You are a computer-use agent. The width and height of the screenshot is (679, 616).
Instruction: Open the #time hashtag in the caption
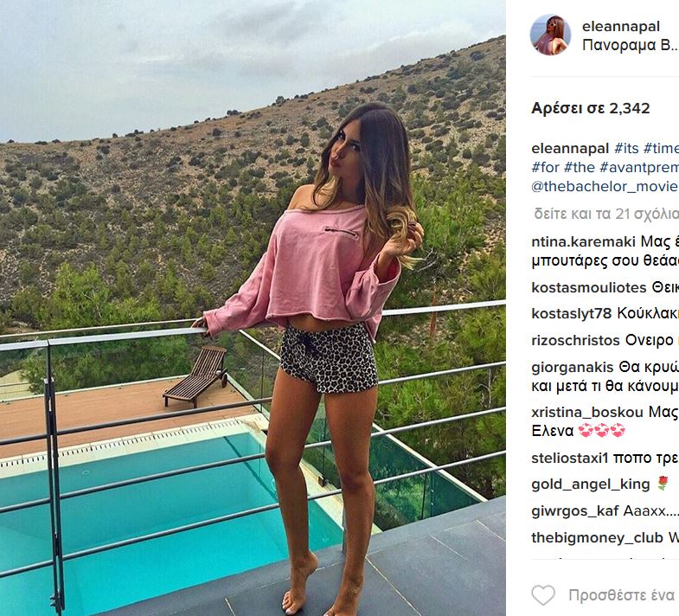pyautogui.click(x=661, y=148)
